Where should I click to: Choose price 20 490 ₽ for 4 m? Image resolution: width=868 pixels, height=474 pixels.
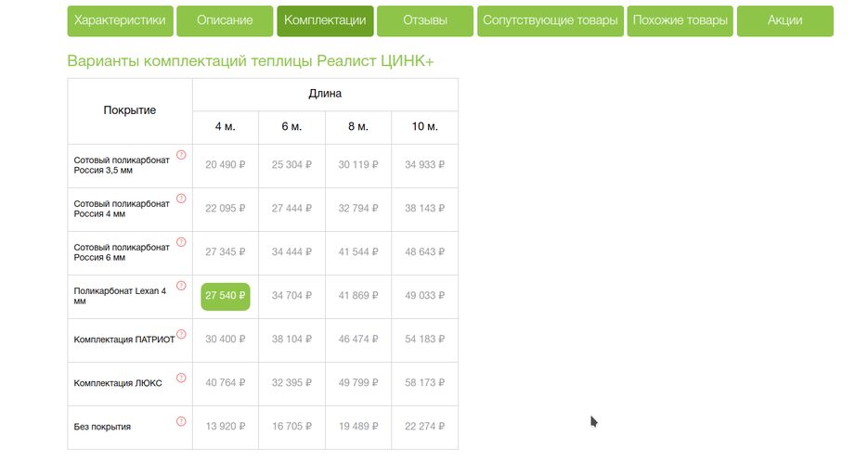coord(225,165)
